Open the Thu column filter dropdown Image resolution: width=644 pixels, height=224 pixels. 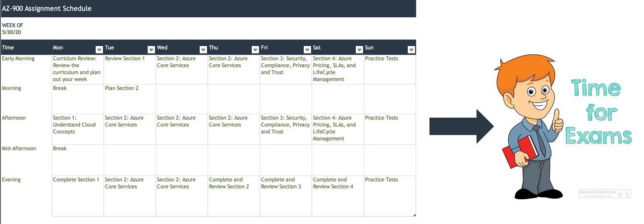point(255,49)
